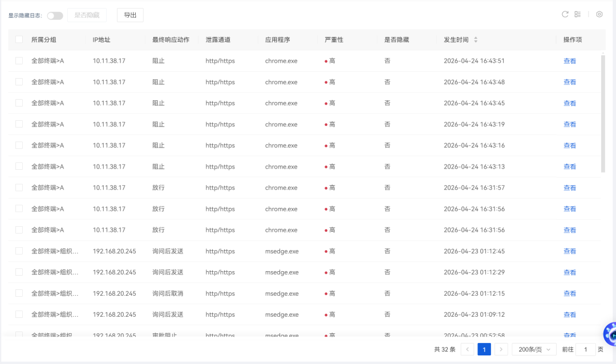Click 查看 for the 询问后取消 row
The height and width of the screenshot is (364, 616).
pos(569,293)
